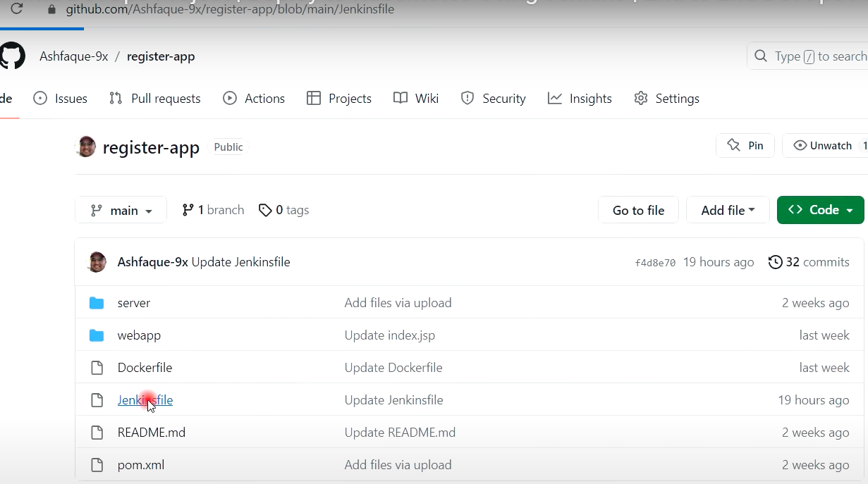This screenshot has height=484, width=868.
Task: Switch to the Actions tab
Action: (254, 99)
